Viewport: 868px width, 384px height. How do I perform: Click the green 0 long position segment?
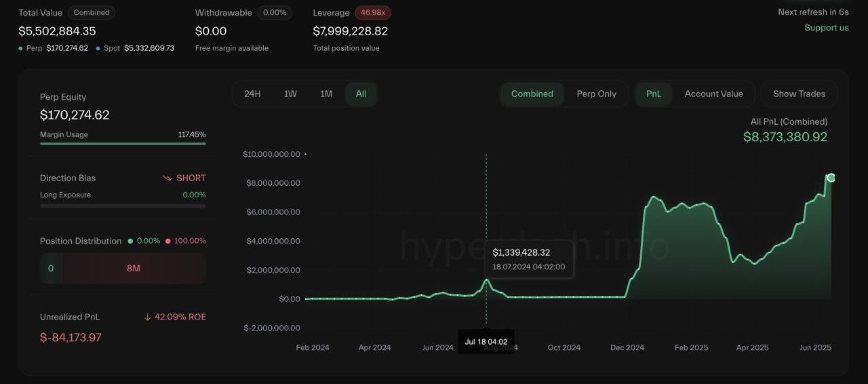tap(51, 268)
